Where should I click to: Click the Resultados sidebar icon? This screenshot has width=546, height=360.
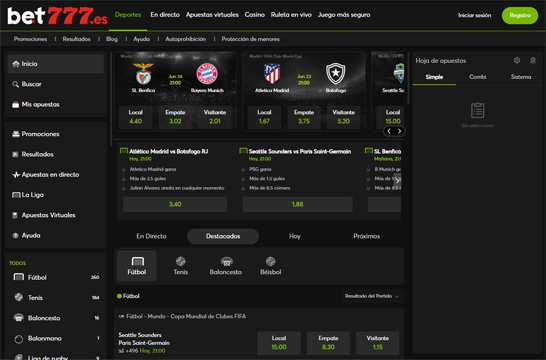pos(15,154)
